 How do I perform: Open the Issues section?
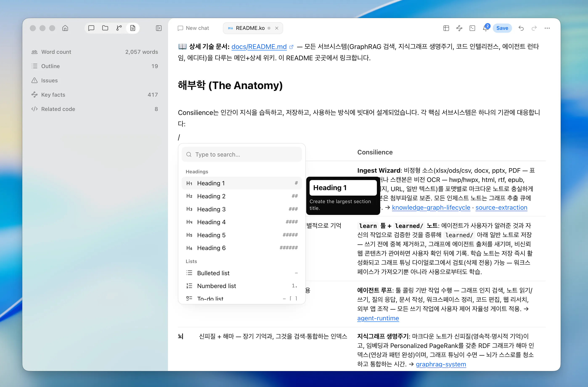tap(95, 80)
